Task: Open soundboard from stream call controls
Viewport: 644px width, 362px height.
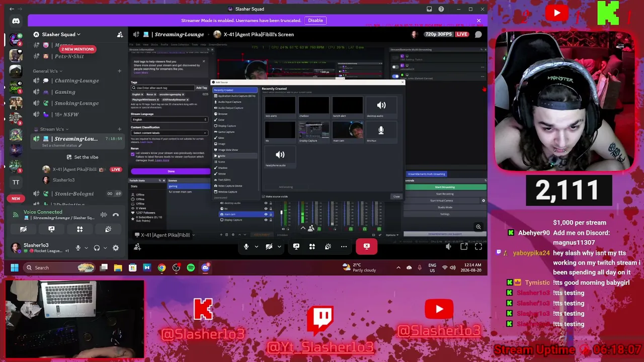Action: point(328,247)
